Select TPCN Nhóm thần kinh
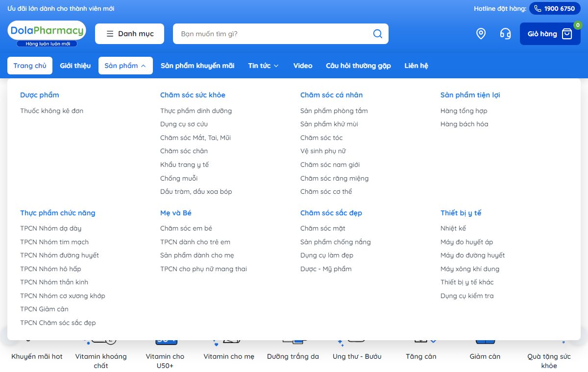 pos(54,282)
